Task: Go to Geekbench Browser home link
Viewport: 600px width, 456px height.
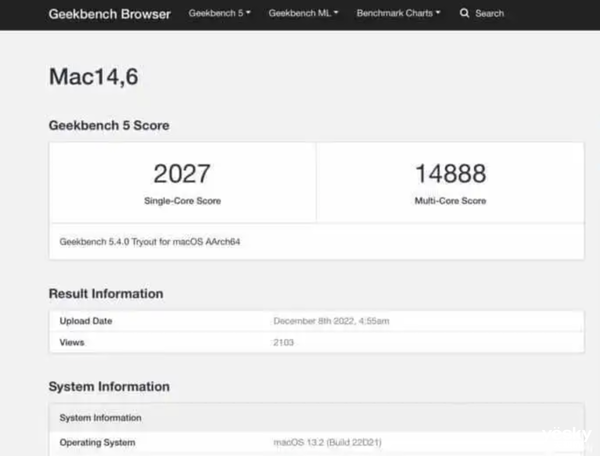Action: point(110,14)
